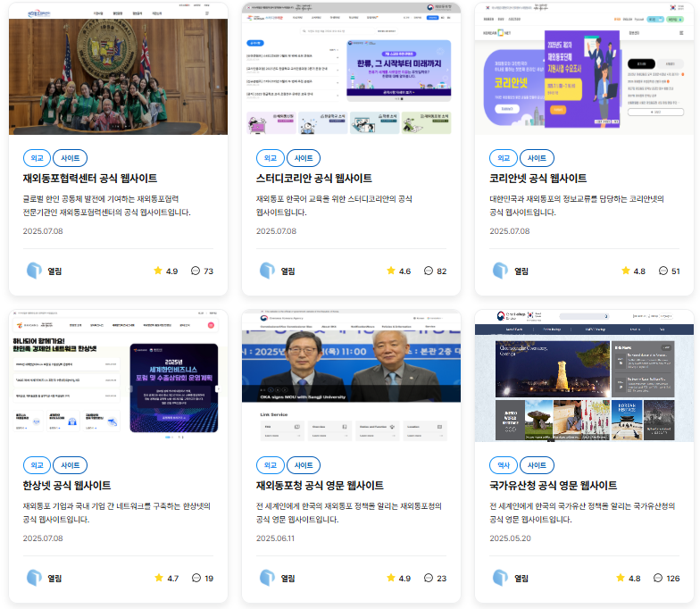Image resolution: width=700 pixels, height=609 pixels.
Task: Open the 재외동포협력센터 공식 웹사이트 title link
Action: point(90,179)
